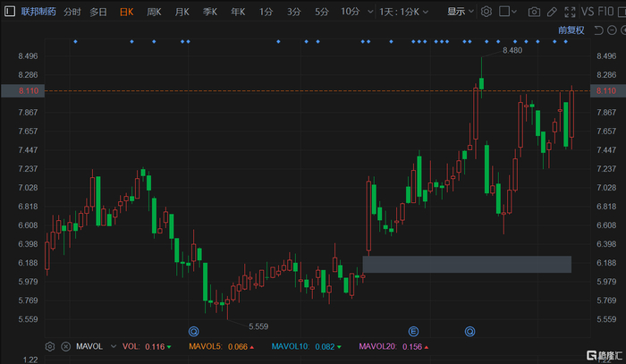Expand the minute interval dropdown arrow

(370, 12)
